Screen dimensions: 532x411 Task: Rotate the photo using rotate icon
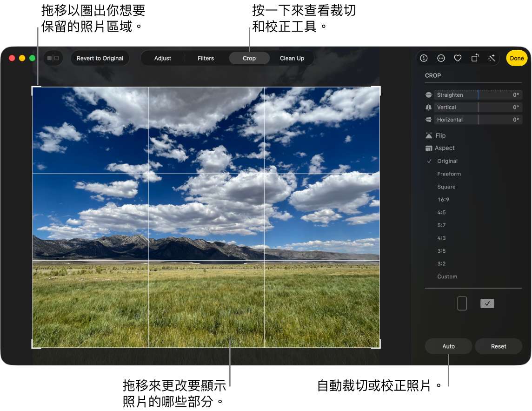tap(475, 58)
